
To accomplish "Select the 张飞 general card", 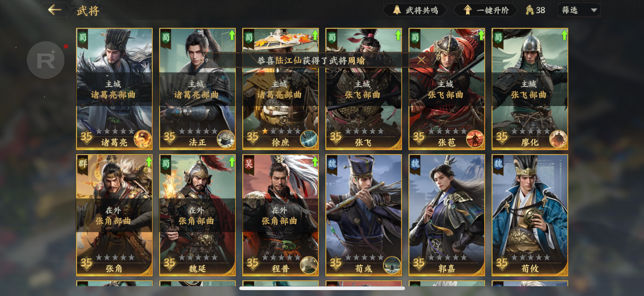I will tap(364, 89).
